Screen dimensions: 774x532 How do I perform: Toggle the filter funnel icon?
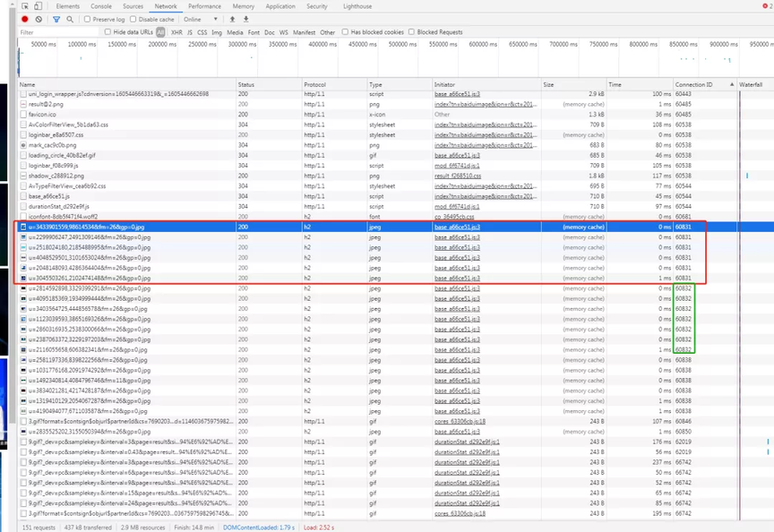[x=56, y=19]
